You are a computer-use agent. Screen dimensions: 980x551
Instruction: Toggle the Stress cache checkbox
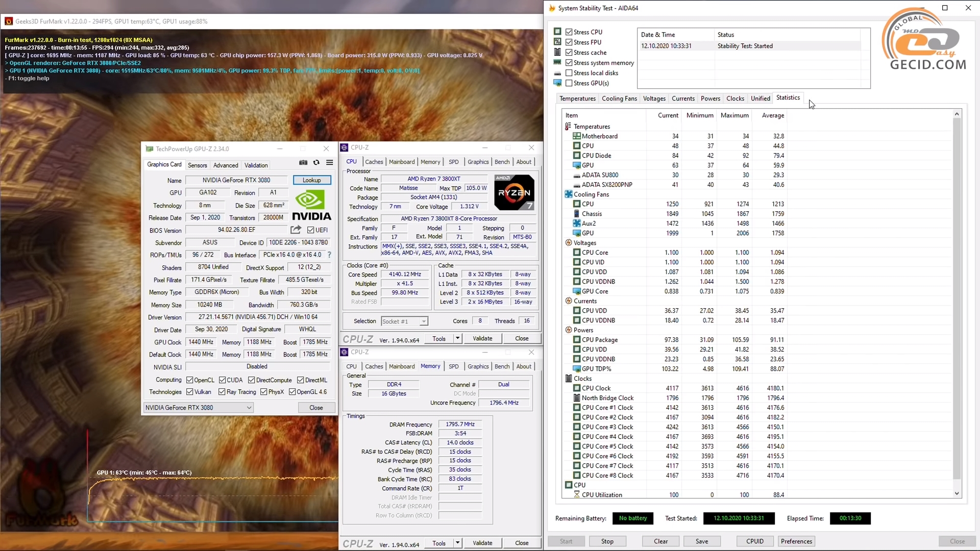coord(569,53)
